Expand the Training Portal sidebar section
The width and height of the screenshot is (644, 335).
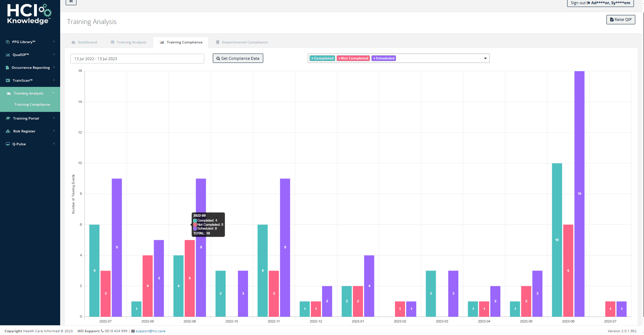coord(54,118)
